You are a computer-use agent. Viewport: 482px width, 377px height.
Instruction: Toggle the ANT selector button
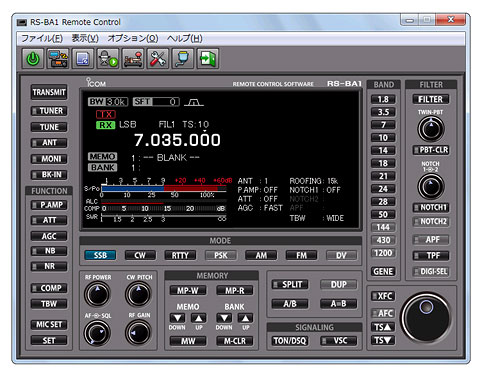tap(49, 143)
